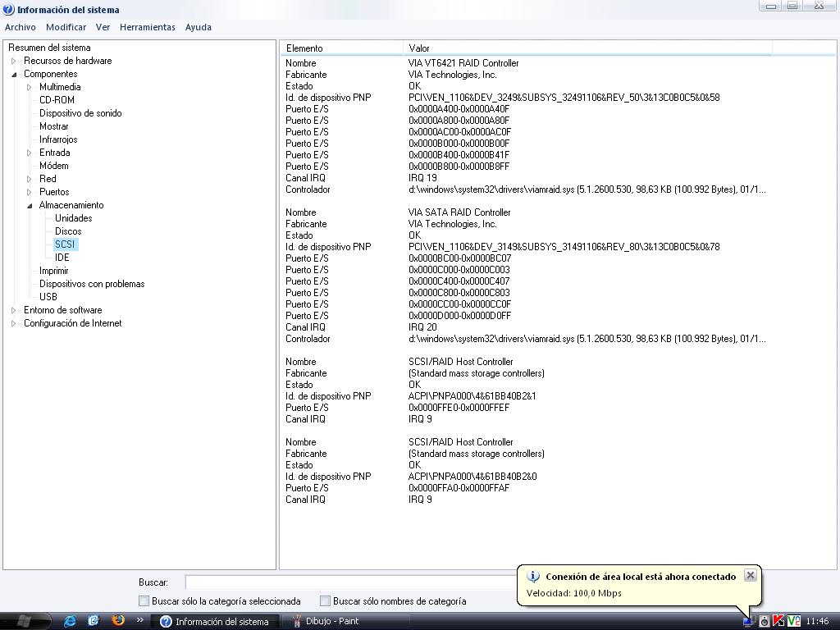The image size is (840, 630).
Task: Switch to Dibujo - Paint taskbar button
Action: click(345, 621)
